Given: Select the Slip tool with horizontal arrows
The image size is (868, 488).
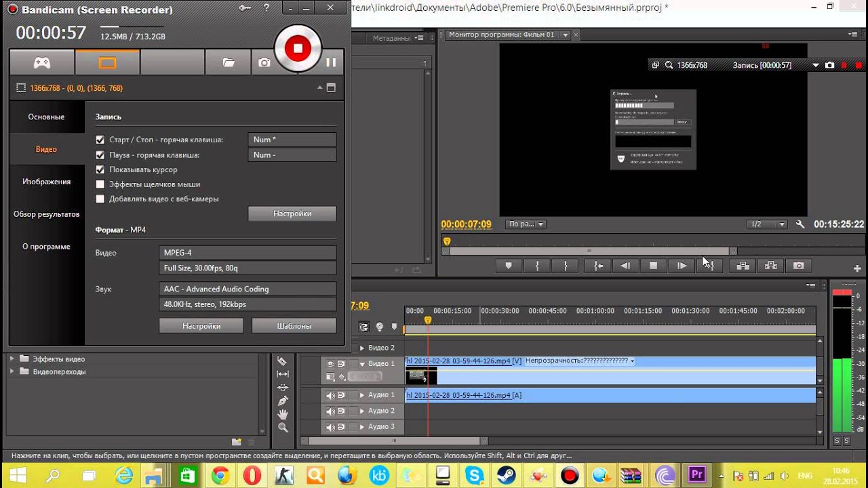Looking at the screenshot, I should click(283, 374).
